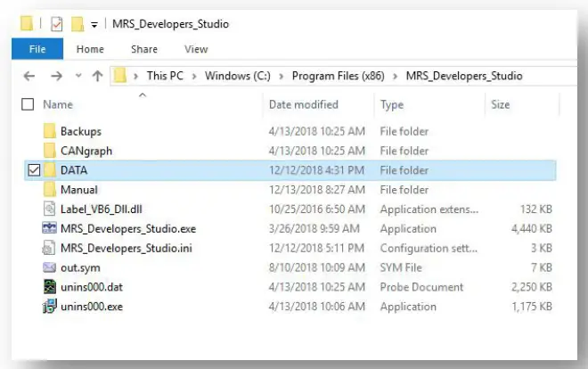Viewport: 588px width, 369px height.
Task: Select the file name unins000.dat
Action: click(92, 287)
